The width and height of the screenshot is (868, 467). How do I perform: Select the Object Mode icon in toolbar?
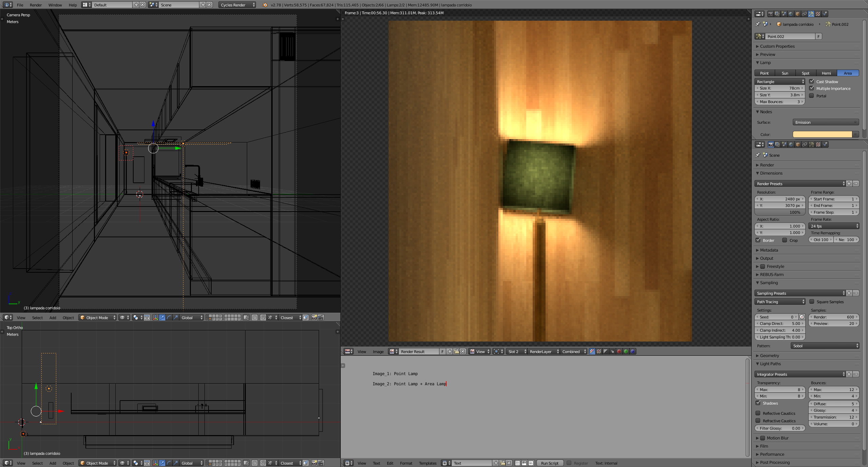click(82, 317)
